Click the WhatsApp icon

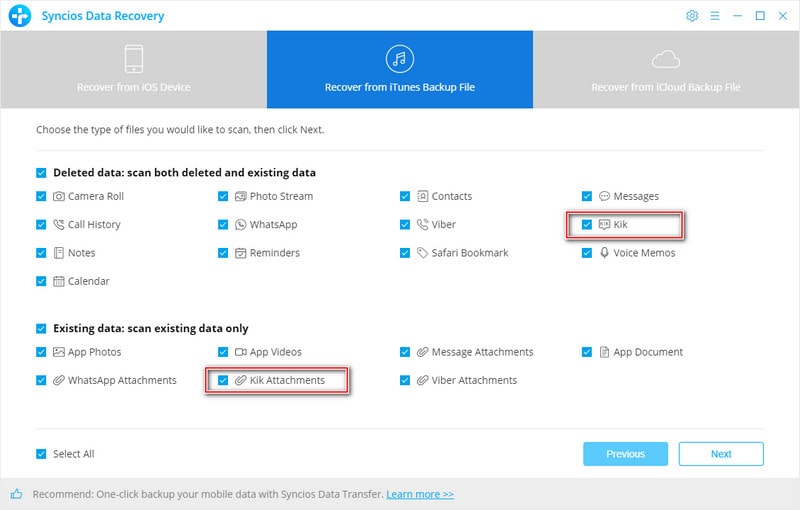pyautogui.click(x=240, y=224)
